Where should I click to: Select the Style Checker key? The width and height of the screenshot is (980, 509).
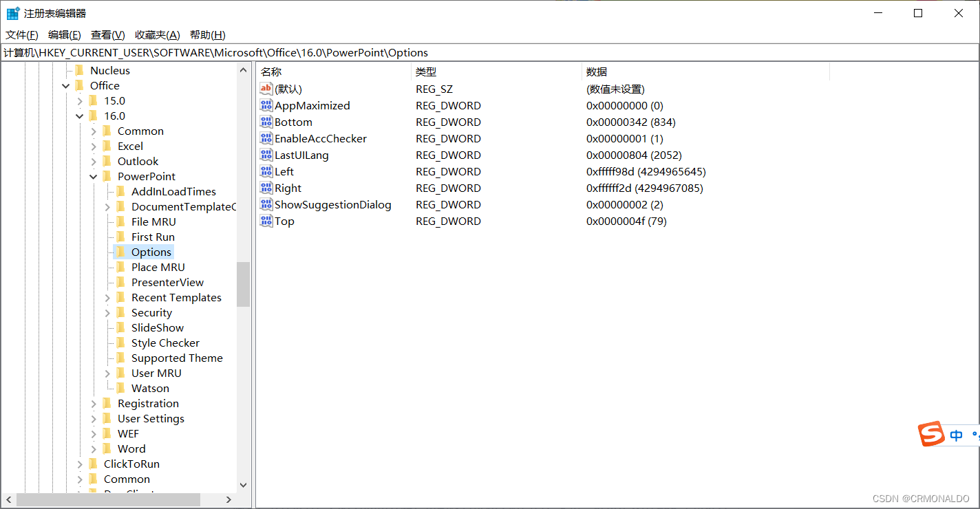coord(165,343)
